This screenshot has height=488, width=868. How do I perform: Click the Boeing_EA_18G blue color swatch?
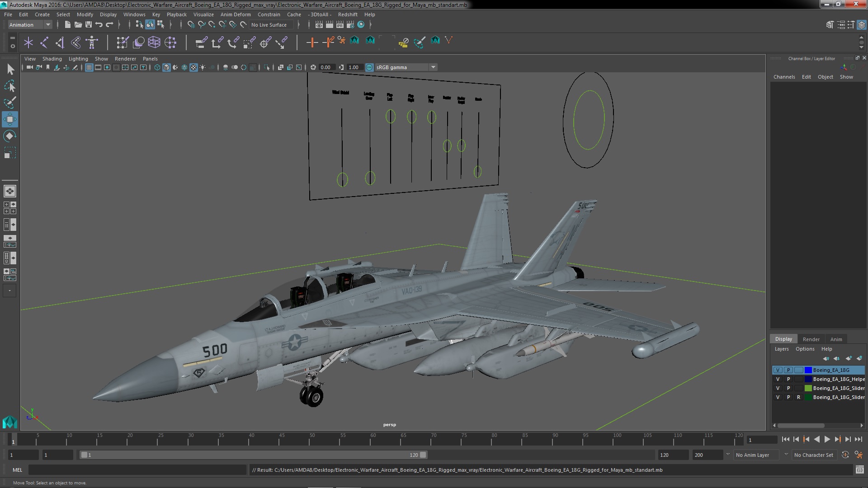click(x=808, y=370)
